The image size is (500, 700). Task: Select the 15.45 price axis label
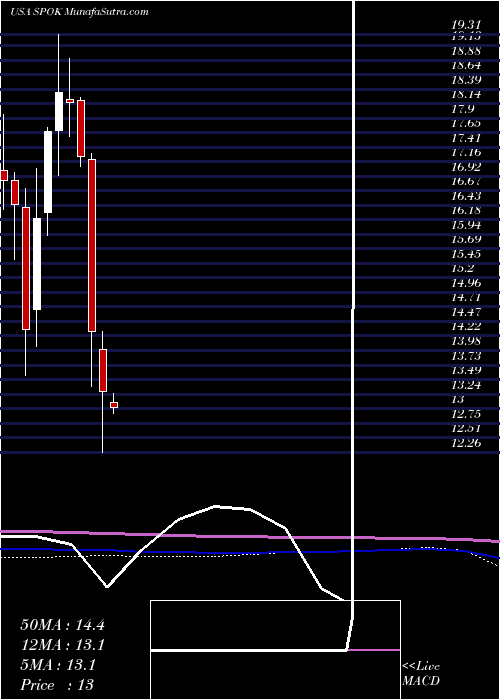pyautogui.click(x=466, y=254)
